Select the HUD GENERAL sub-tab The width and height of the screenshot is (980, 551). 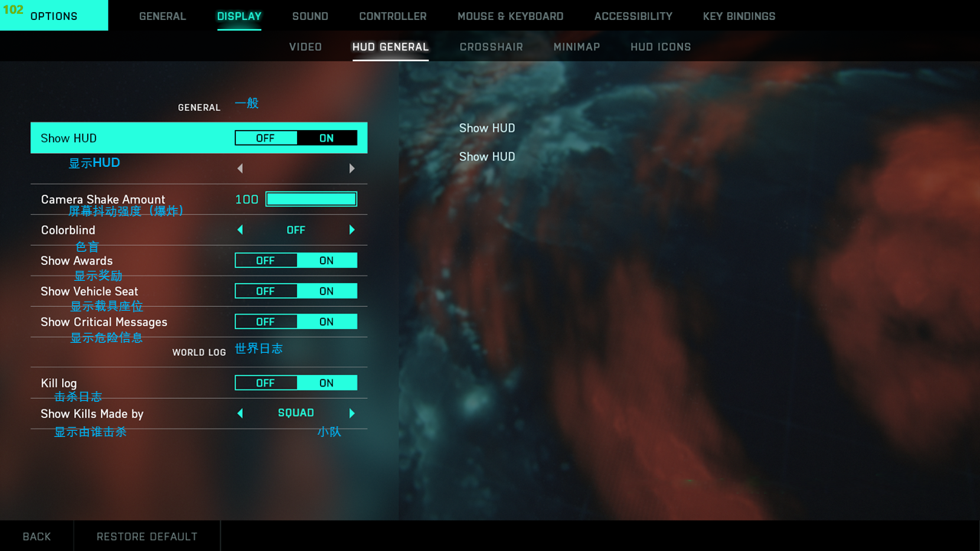[x=390, y=47]
